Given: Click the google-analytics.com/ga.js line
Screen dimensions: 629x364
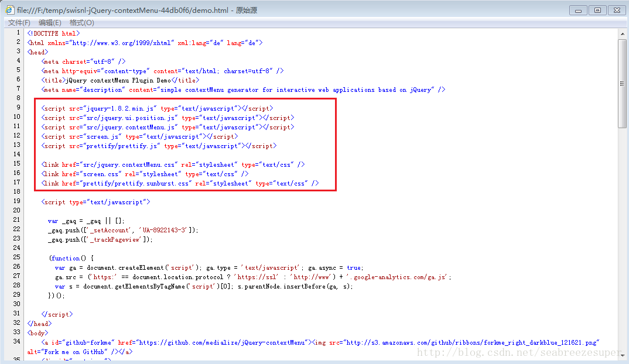Looking at the screenshot, I should click(x=253, y=277).
